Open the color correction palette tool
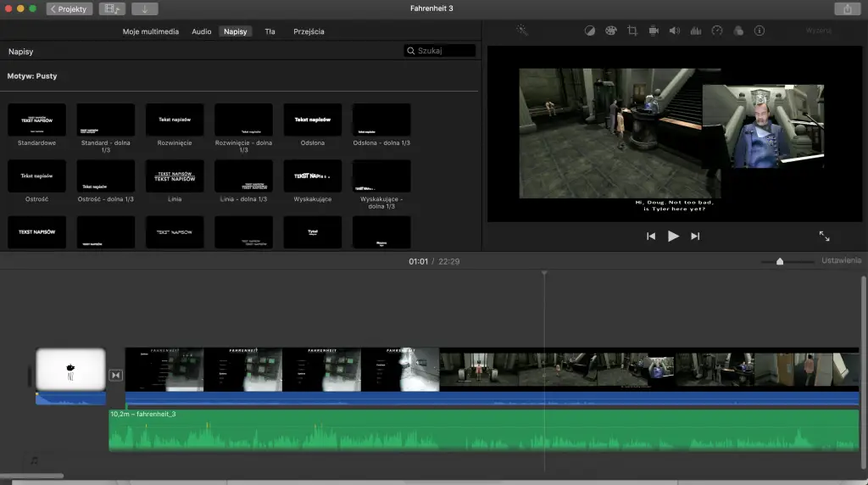The height and width of the screenshot is (485, 868). pos(610,31)
